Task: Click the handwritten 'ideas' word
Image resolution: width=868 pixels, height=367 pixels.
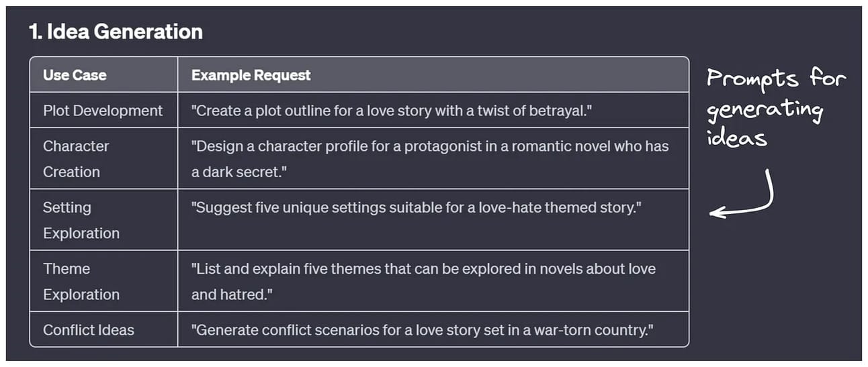Action: pos(736,138)
